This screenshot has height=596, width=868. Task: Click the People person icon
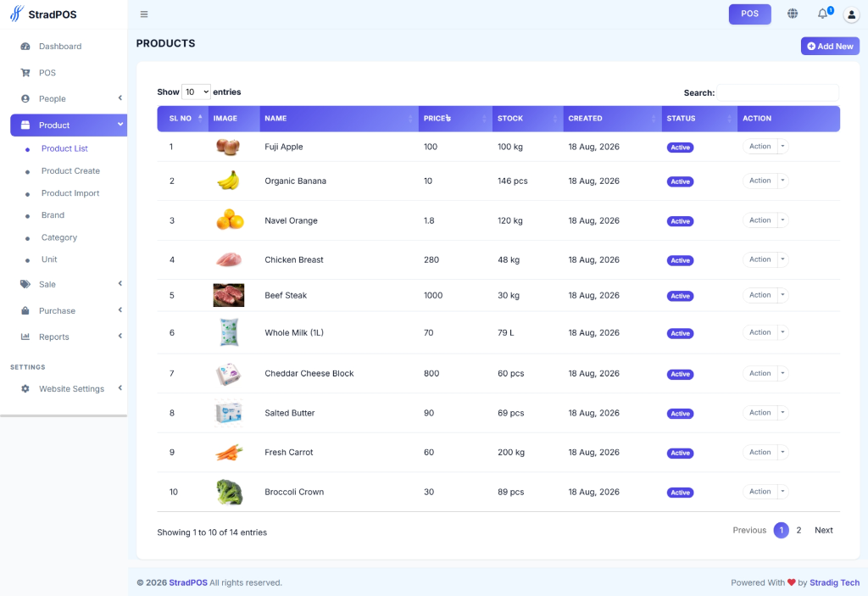pos(25,98)
